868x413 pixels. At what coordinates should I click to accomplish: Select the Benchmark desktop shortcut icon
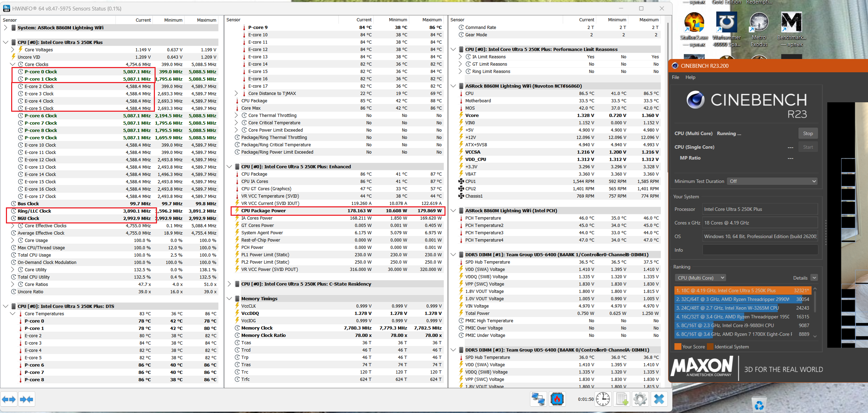click(x=791, y=30)
